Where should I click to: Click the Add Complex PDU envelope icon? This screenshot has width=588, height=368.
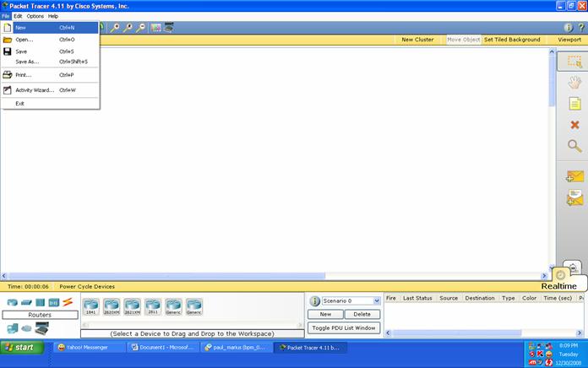(574, 198)
